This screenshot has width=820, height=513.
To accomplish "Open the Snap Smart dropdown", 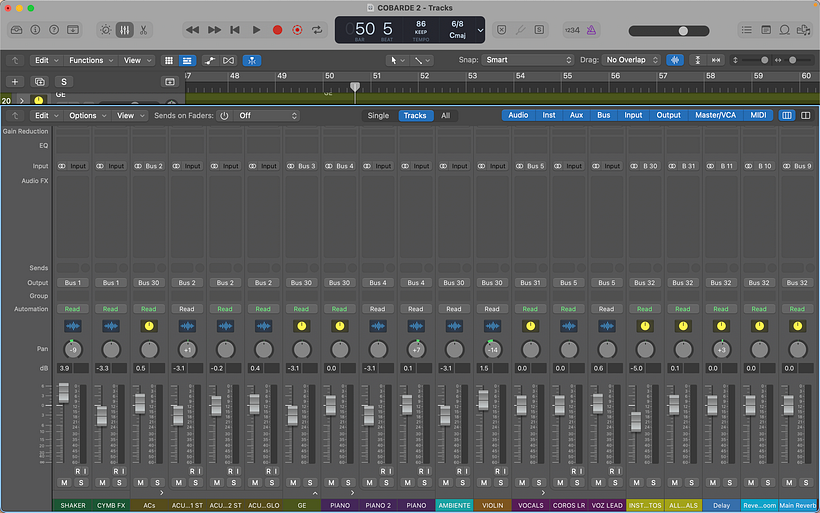I will pyautogui.click(x=527, y=60).
